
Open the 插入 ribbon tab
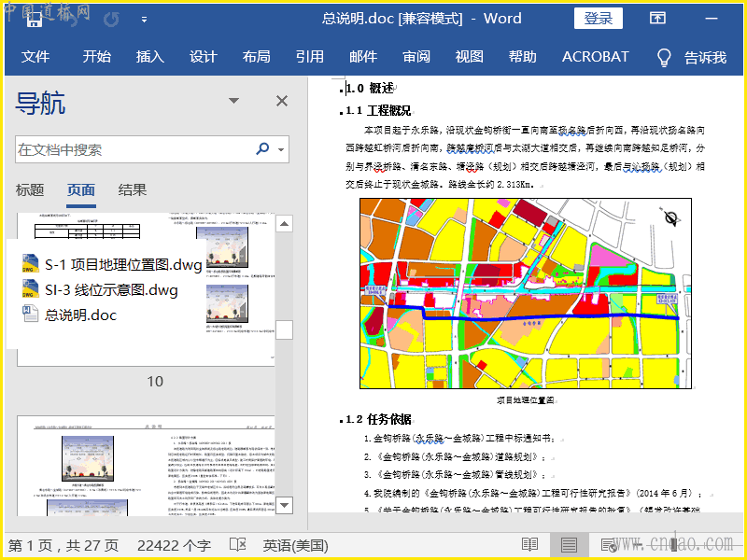[x=149, y=57]
